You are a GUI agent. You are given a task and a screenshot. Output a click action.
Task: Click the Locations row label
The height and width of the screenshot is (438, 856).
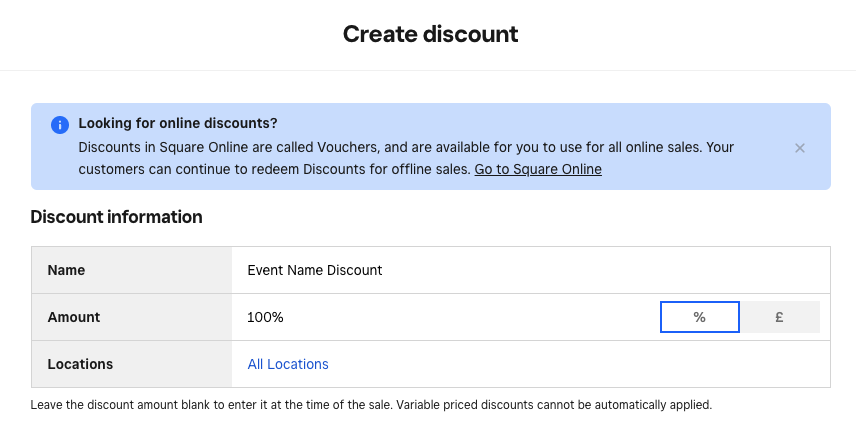click(x=80, y=364)
